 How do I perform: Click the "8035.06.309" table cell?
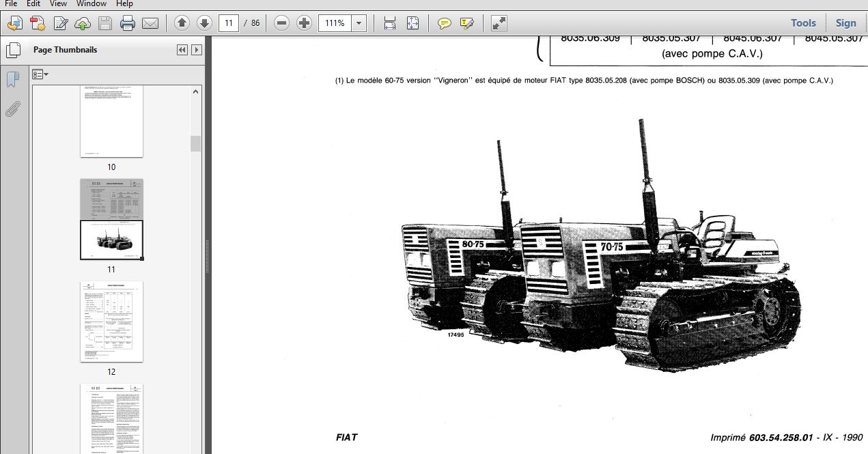(x=590, y=38)
